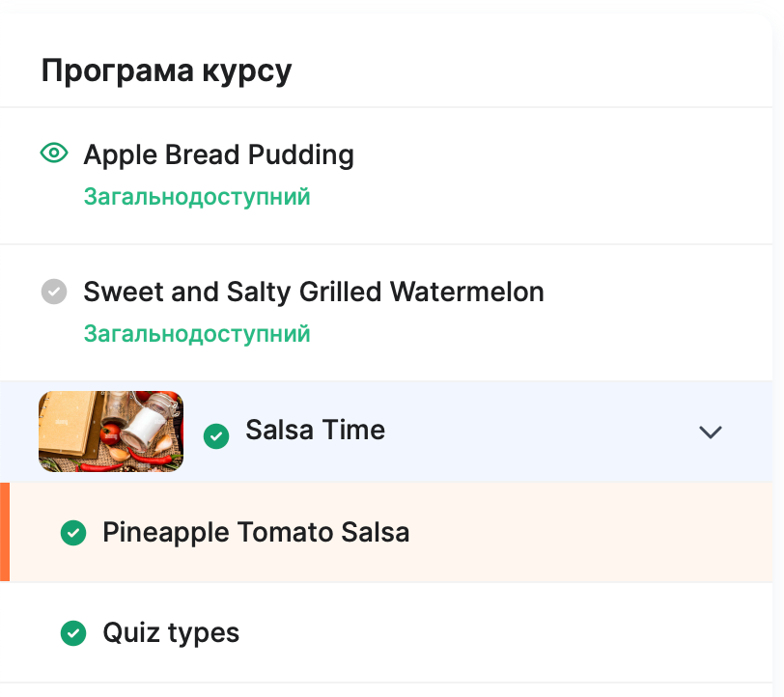The image size is (784, 697).
Task: Click empty space between Salsa Time title and chevron
Action: tap(541, 432)
